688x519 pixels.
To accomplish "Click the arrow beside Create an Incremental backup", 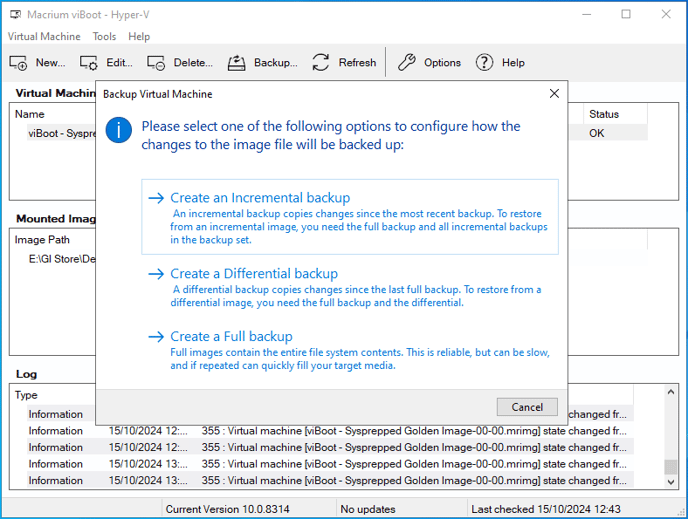I will click(x=156, y=198).
